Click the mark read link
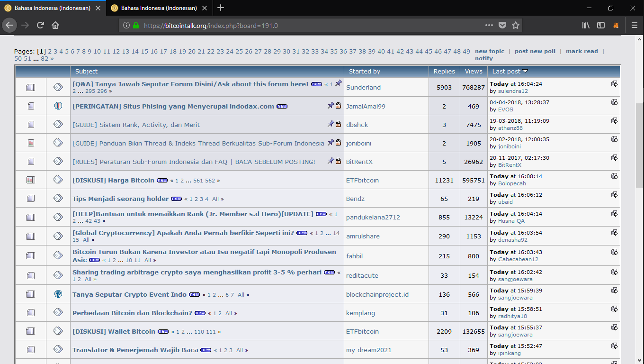The image size is (644, 364). coord(582,51)
